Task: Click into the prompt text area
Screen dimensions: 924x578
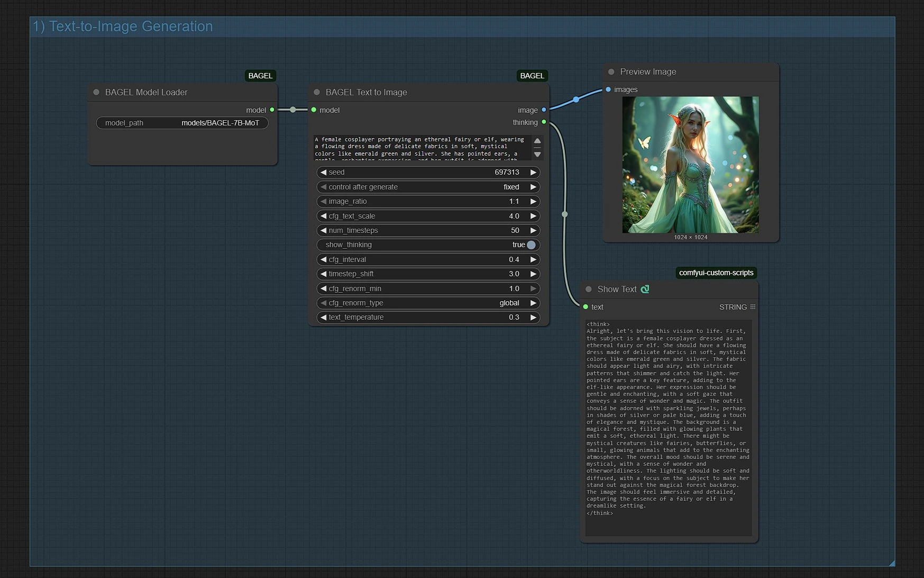Action: 423,147
